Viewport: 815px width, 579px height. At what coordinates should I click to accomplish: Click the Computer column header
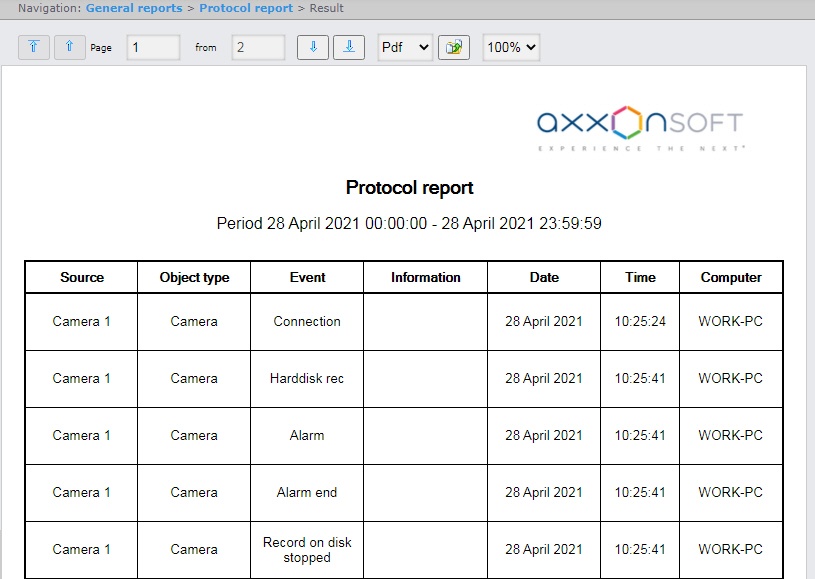point(731,278)
